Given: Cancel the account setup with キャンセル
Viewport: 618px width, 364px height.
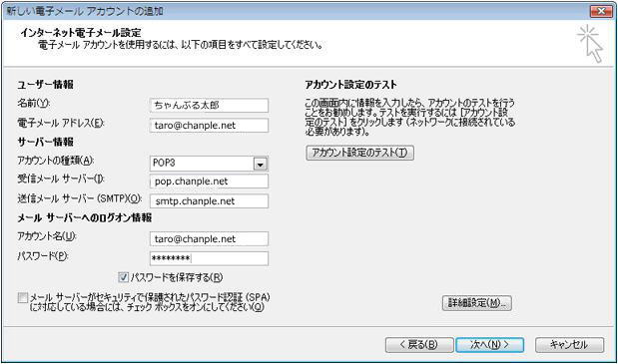Looking at the screenshot, I should pos(569,345).
